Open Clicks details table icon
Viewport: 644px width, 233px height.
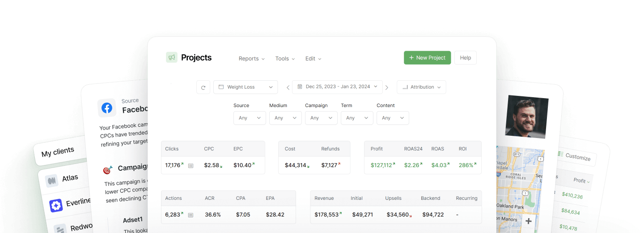191,166
